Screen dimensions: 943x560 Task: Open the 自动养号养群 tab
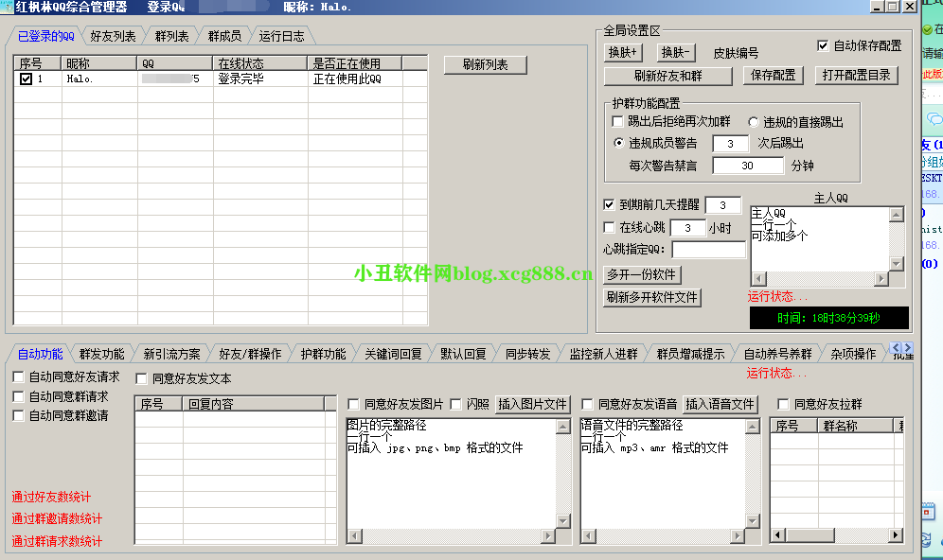777,354
